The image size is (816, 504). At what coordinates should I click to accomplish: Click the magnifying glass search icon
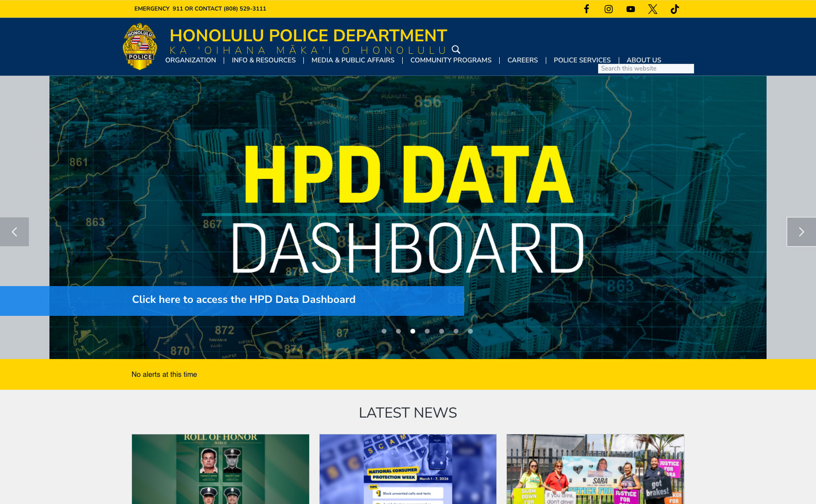pyautogui.click(x=456, y=49)
